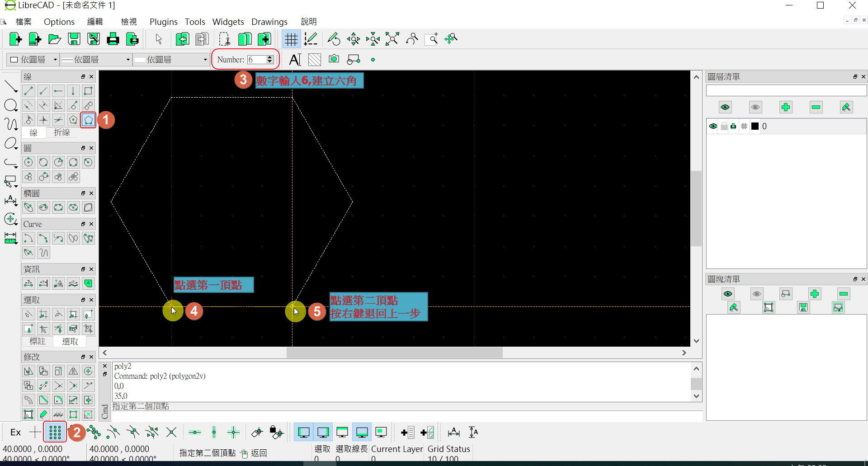Select the Hatch tool icon
The height and width of the screenshot is (466, 868).
pos(315,60)
